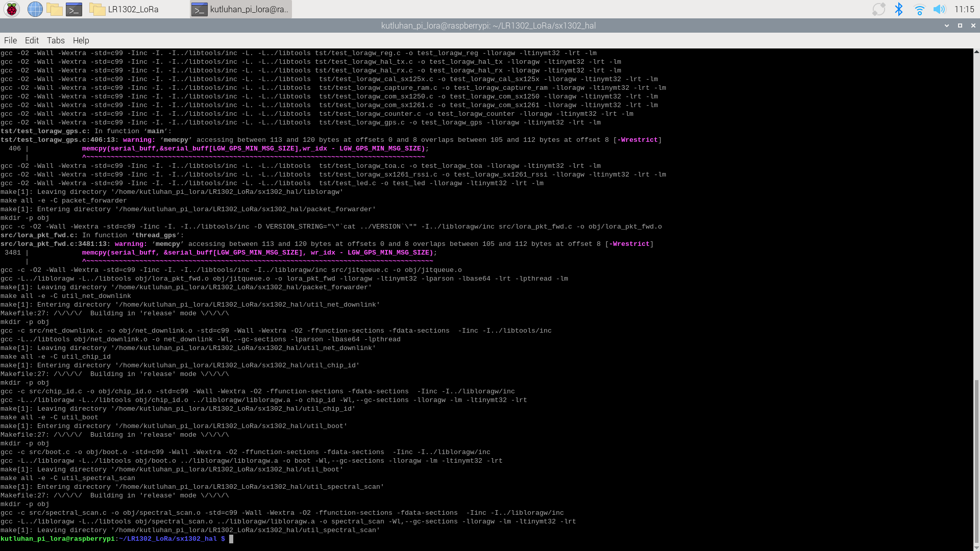The width and height of the screenshot is (980, 551).
Task: Open the Raspberry Pi main menu
Action: click(x=12, y=9)
